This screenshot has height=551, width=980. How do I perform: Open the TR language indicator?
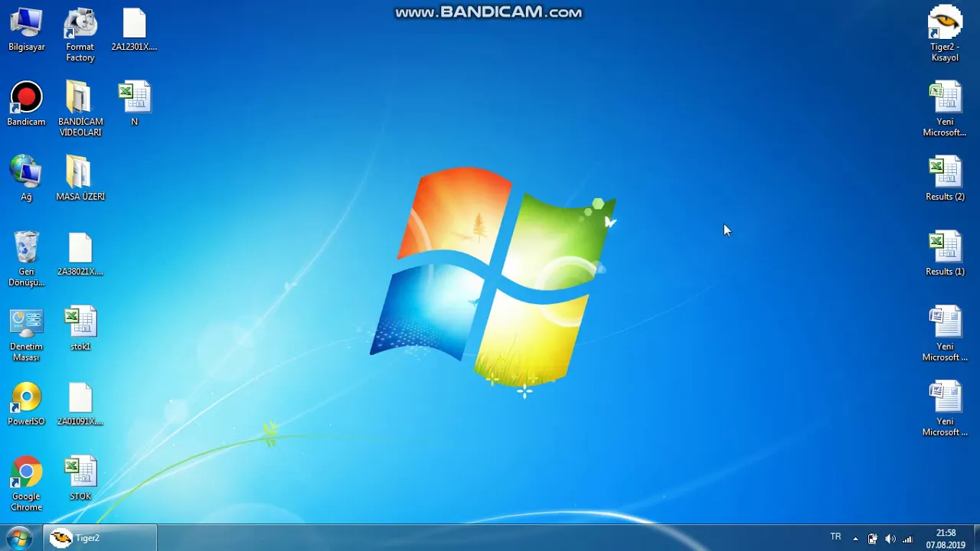[835, 537]
